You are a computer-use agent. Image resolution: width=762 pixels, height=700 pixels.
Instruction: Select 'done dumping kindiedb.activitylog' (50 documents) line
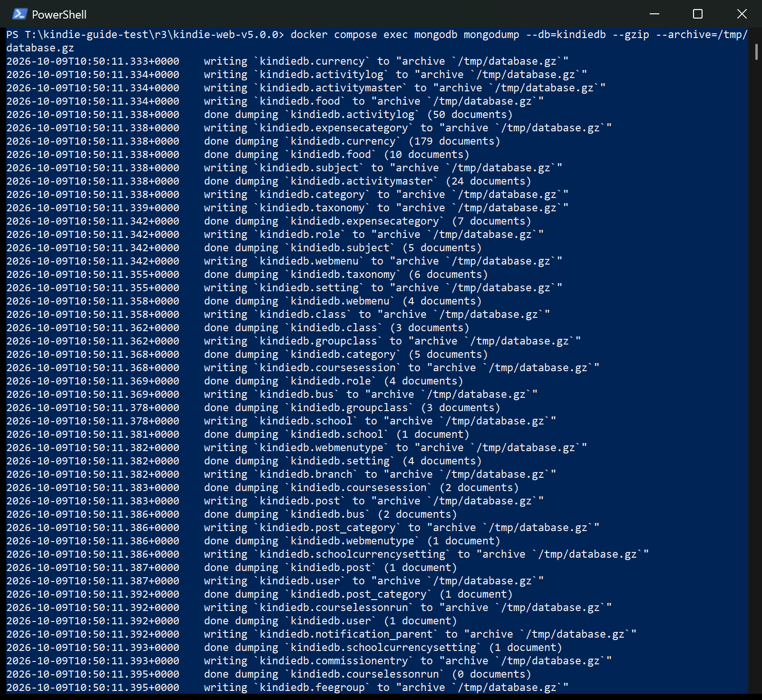click(260, 115)
